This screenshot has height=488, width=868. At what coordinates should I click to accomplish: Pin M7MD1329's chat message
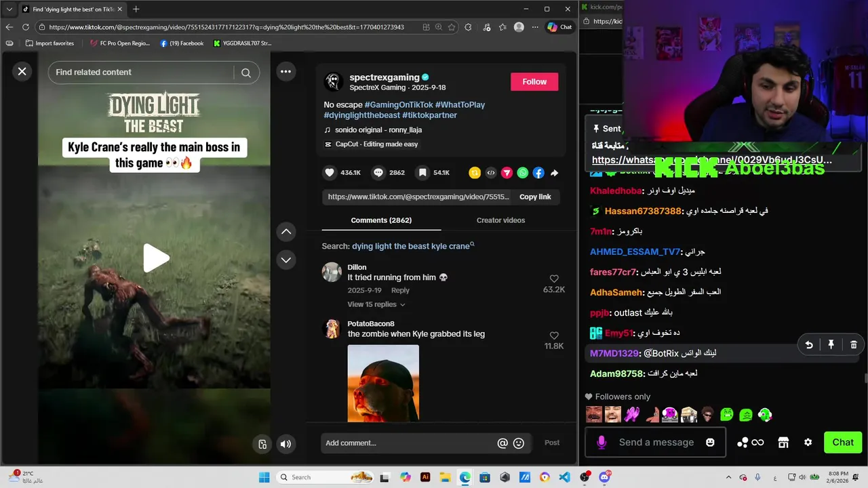(831, 345)
